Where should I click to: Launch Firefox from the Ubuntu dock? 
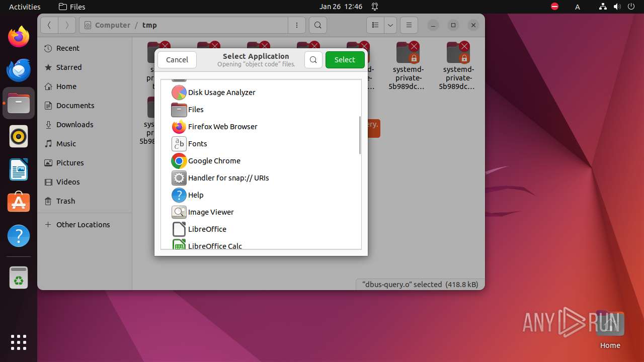19,37
